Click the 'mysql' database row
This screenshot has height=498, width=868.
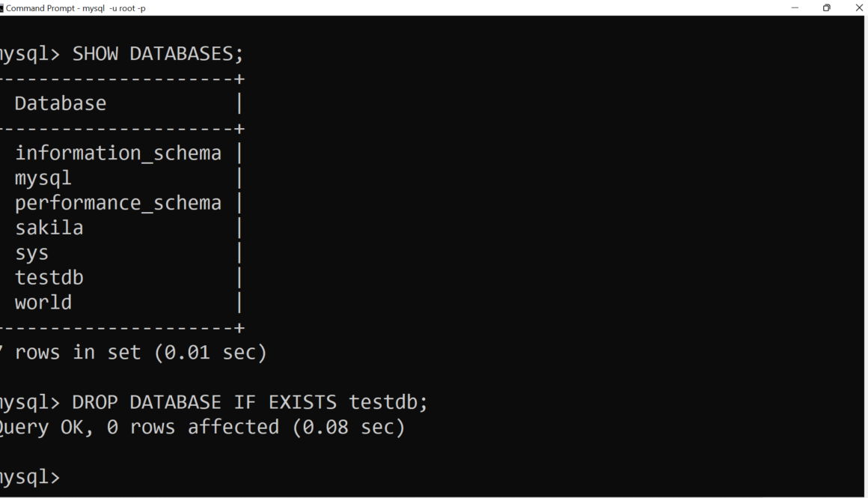click(x=43, y=178)
